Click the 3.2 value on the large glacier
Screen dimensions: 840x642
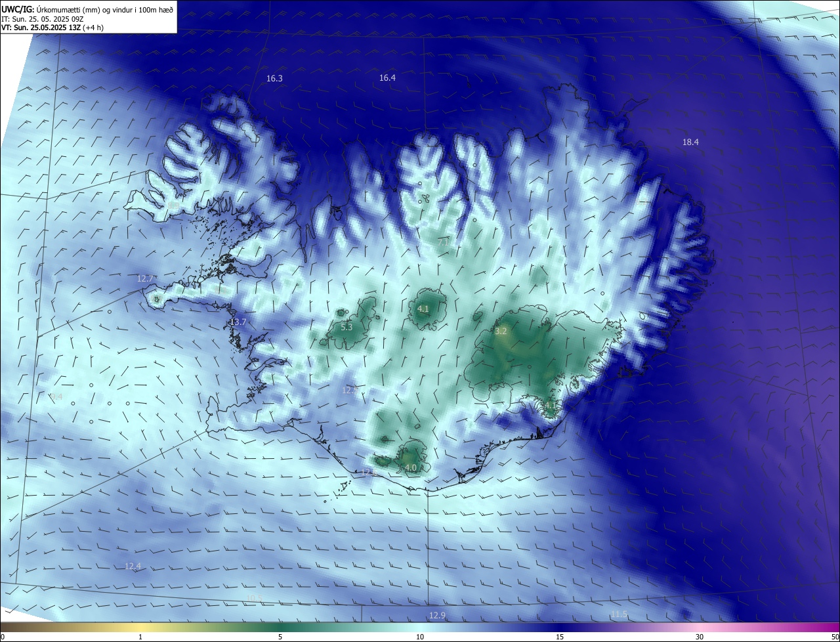click(501, 332)
